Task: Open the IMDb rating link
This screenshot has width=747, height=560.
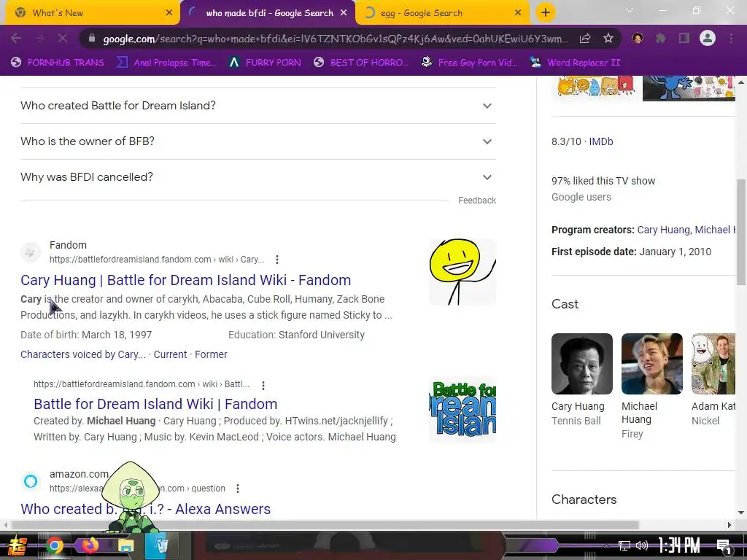Action: [x=601, y=141]
